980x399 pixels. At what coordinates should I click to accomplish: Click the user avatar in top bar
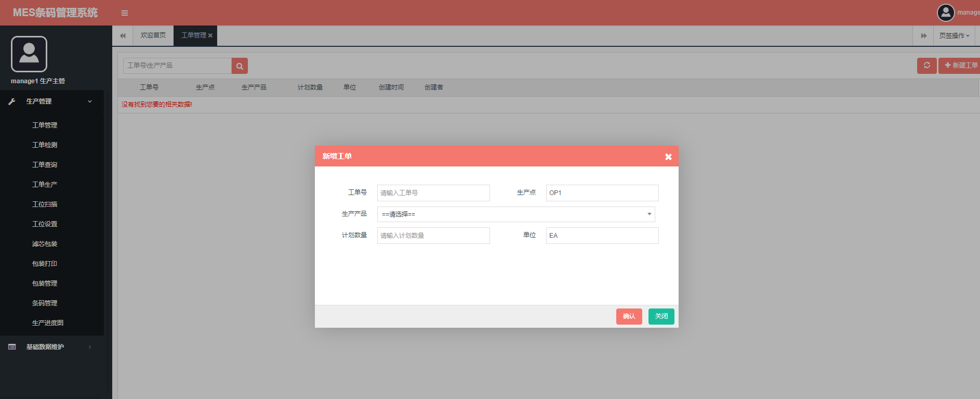945,12
